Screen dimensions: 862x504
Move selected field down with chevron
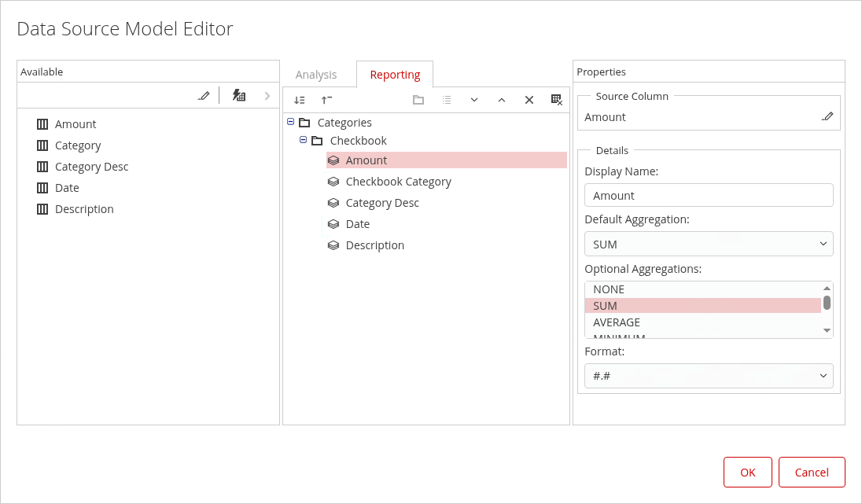click(x=474, y=100)
